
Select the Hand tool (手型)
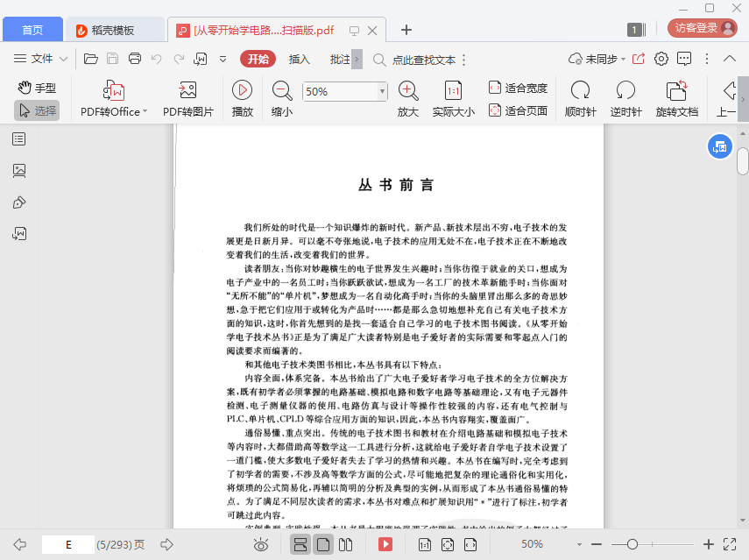[37, 88]
